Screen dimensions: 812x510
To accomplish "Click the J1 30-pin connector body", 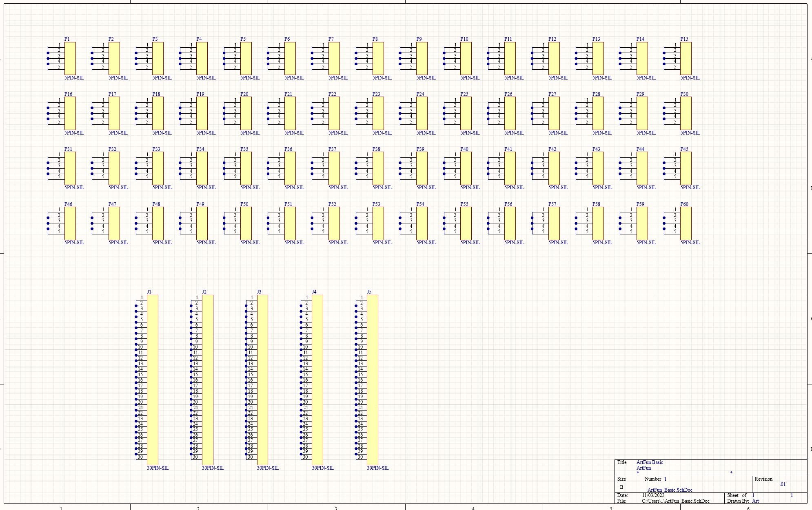I will [152, 380].
